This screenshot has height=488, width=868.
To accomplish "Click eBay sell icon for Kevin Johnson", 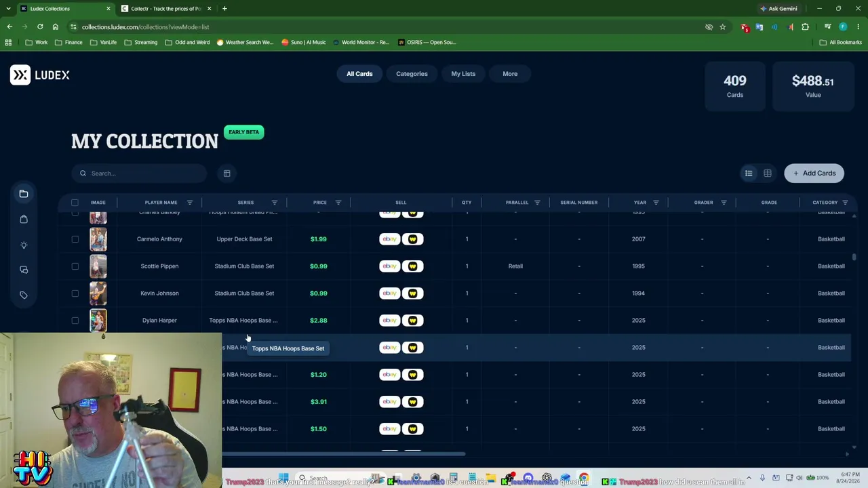I will pyautogui.click(x=390, y=293).
